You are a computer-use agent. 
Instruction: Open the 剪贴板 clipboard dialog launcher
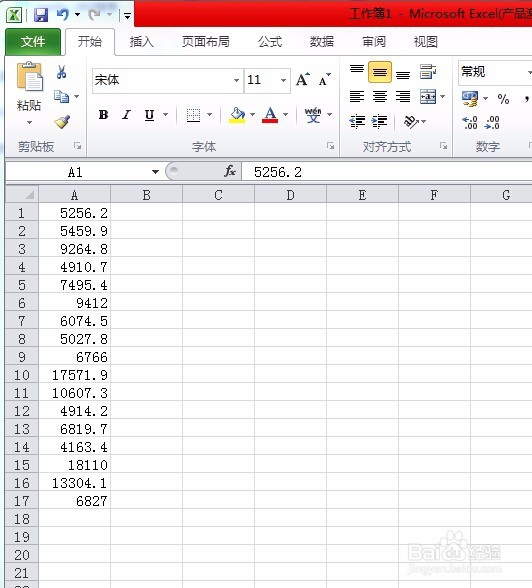point(78,146)
